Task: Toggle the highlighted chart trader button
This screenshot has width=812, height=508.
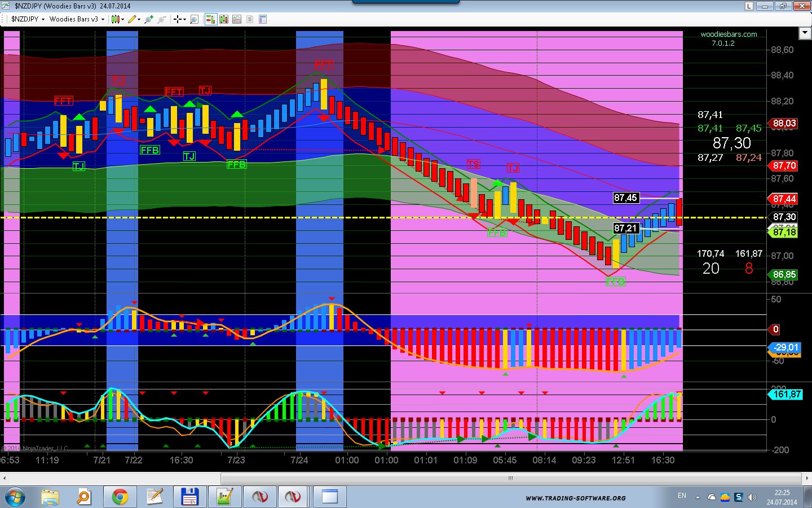Action: (210, 19)
